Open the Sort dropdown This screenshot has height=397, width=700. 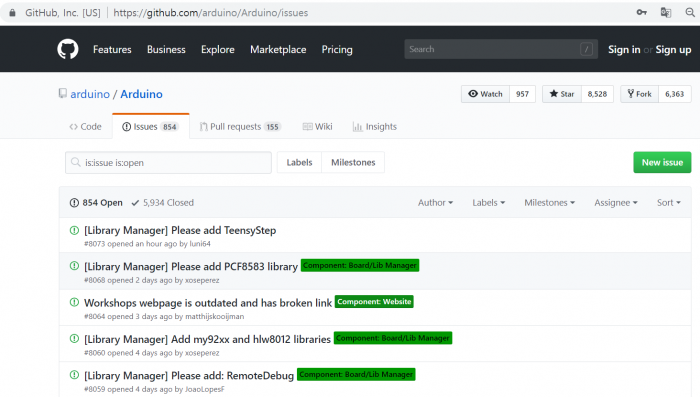669,203
